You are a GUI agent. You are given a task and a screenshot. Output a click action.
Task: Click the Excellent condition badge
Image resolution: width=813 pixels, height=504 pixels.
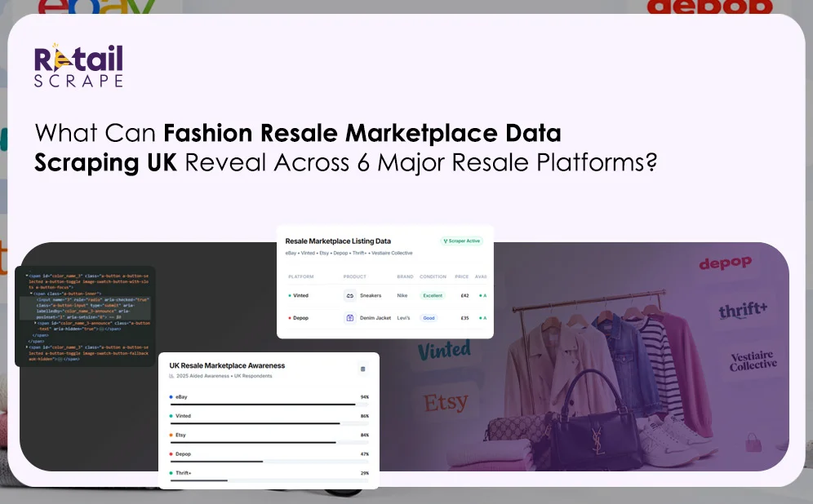(x=433, y=296)
